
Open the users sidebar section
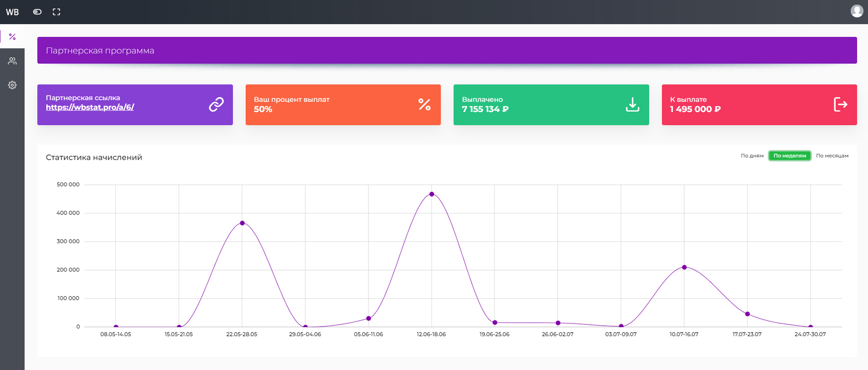[12, 61]
